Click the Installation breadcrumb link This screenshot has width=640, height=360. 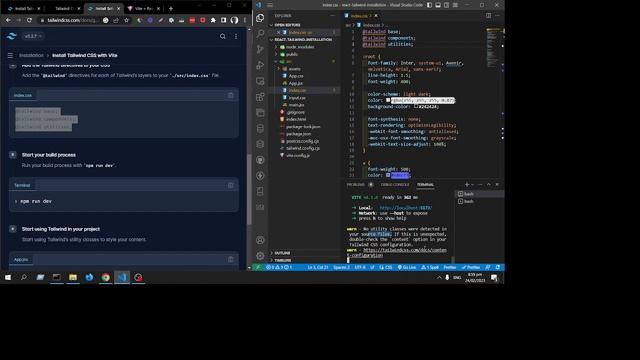(31, 56)
